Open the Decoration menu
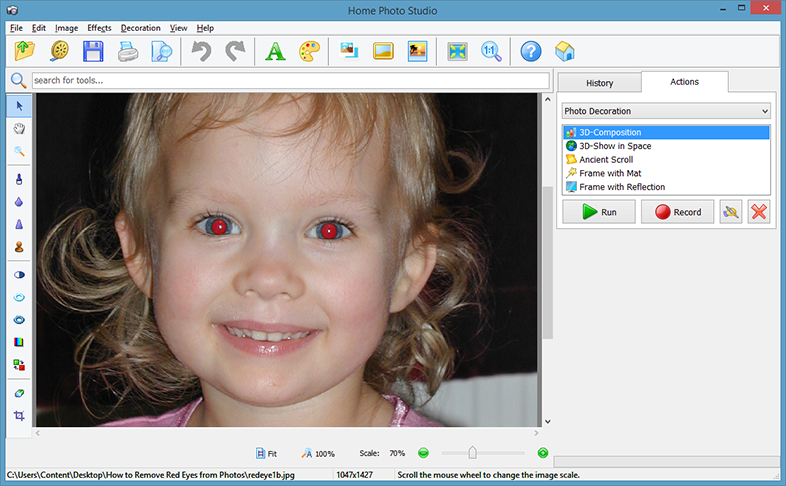Image resolution: width=786 pixels, height=486 pixels. (140, 28)
